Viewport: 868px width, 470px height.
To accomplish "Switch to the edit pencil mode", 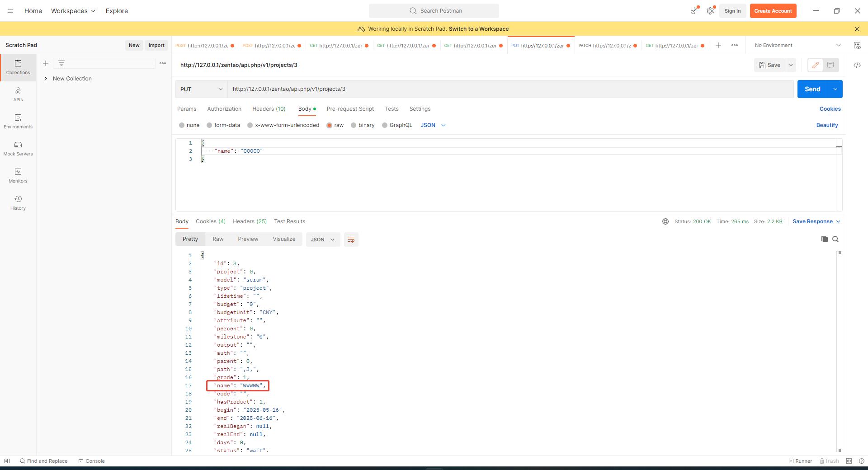I will pos(816,65).
